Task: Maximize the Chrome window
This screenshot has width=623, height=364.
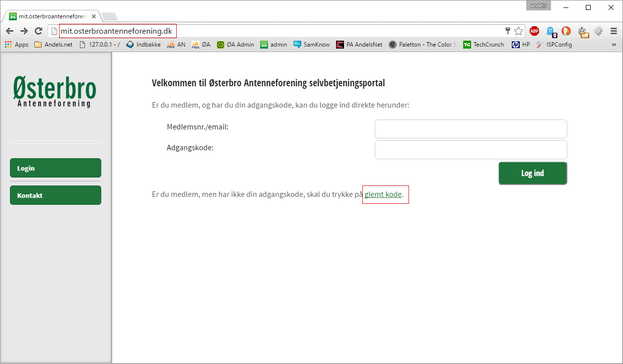Action: coord(588,7)
